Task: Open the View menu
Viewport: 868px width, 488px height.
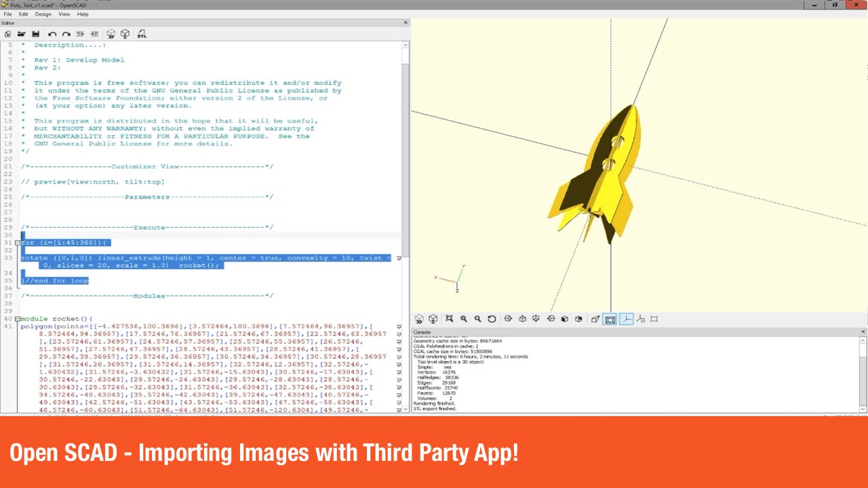Action: 64,14
